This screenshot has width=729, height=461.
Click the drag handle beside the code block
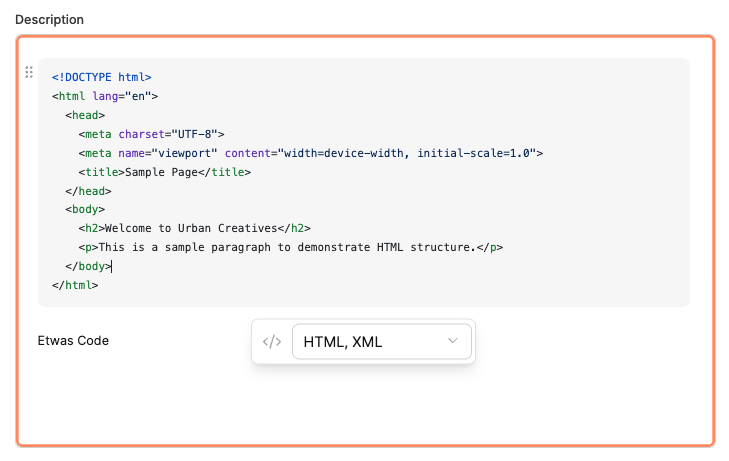coord(29,73)
